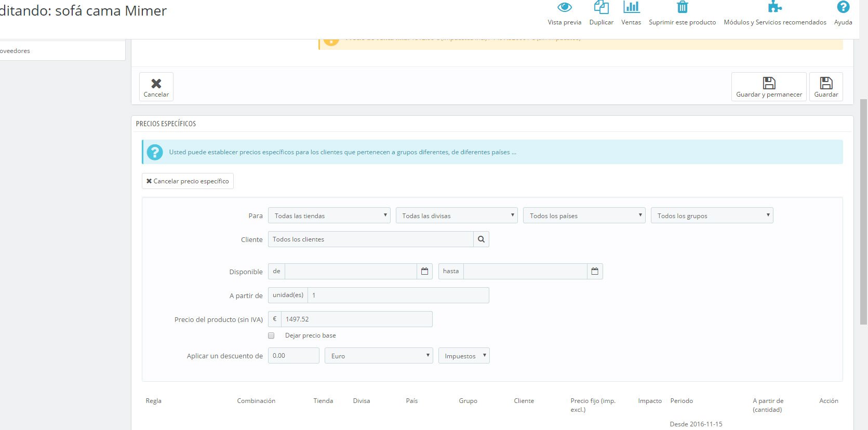
Task: Click the Grupo column header
Action: tap(468, 401)
